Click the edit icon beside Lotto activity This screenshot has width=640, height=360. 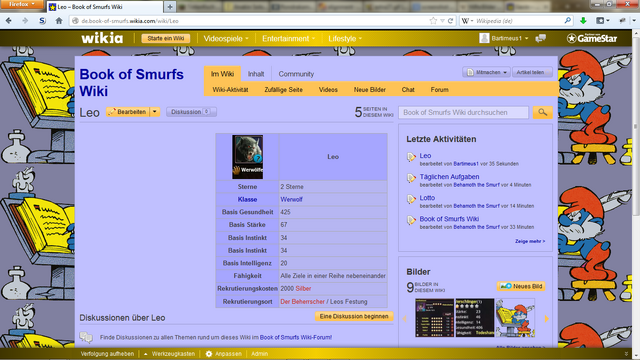pos(411,199)
